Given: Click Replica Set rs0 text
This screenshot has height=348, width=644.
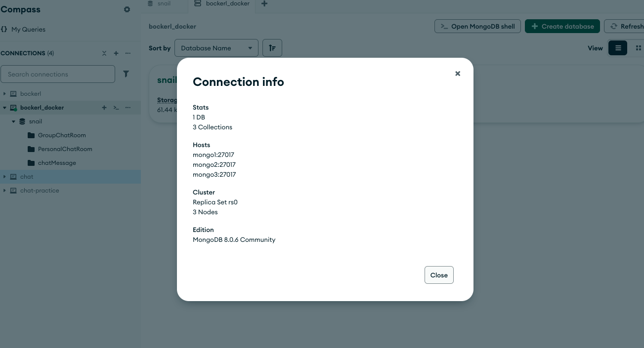Looking at the screenshot, I should (215, 202).
